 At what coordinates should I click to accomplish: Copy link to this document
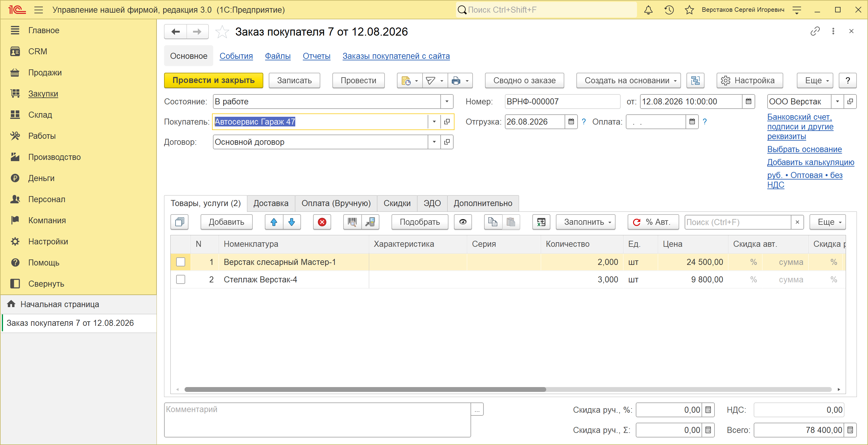815,31
